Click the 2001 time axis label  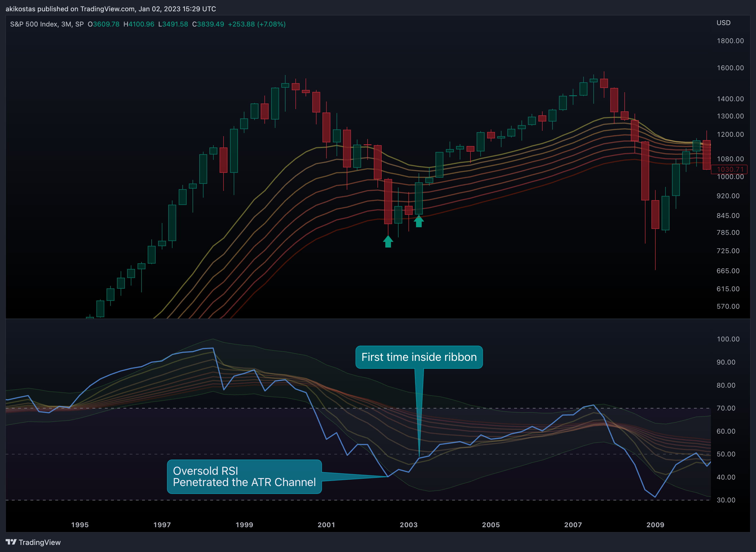click(x=326, y=525)
